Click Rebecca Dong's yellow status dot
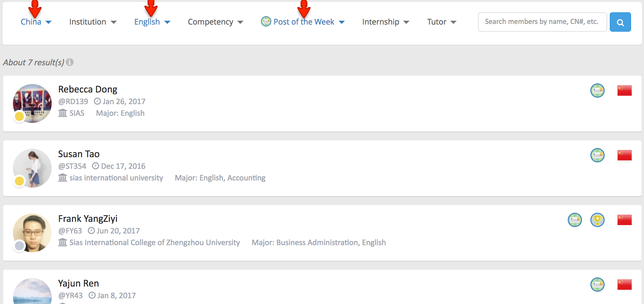Image resolution: width=644 pixels, height=304 pixels. click(x=19, y=116)
